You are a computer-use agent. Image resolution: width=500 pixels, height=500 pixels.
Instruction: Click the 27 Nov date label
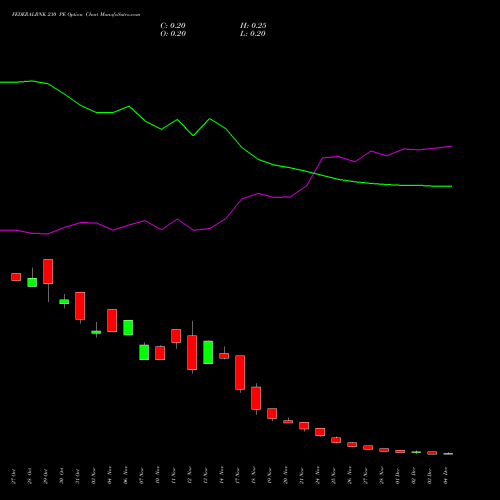point(366,476)
